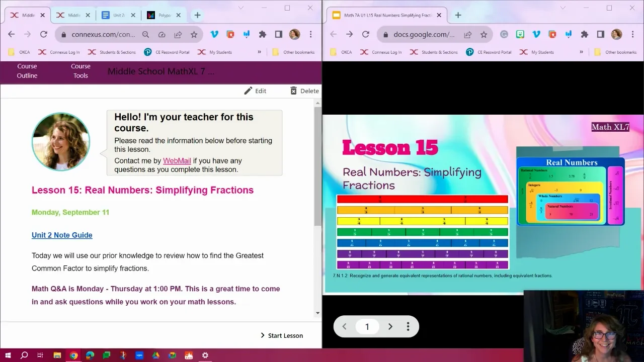Open OKCA bookmark folder in right browser
The height and width of the screenshot is (362, 644).
pyautogui.click(x=342, y=52)
